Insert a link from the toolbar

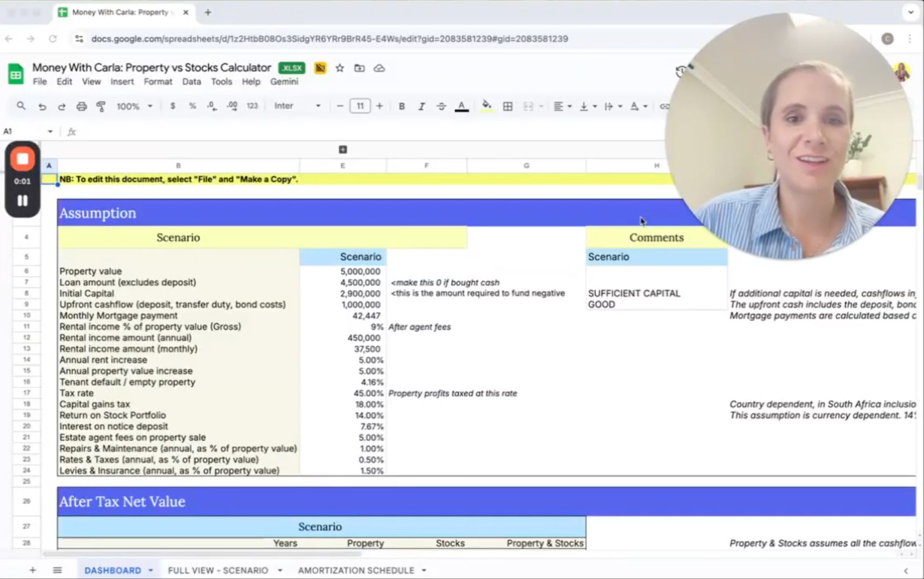pos(665,106)
